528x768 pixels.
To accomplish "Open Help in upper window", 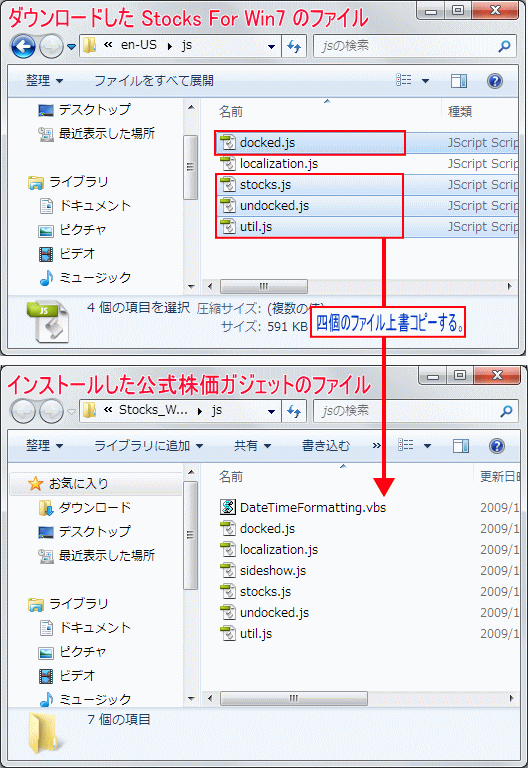I will (495, 81).
